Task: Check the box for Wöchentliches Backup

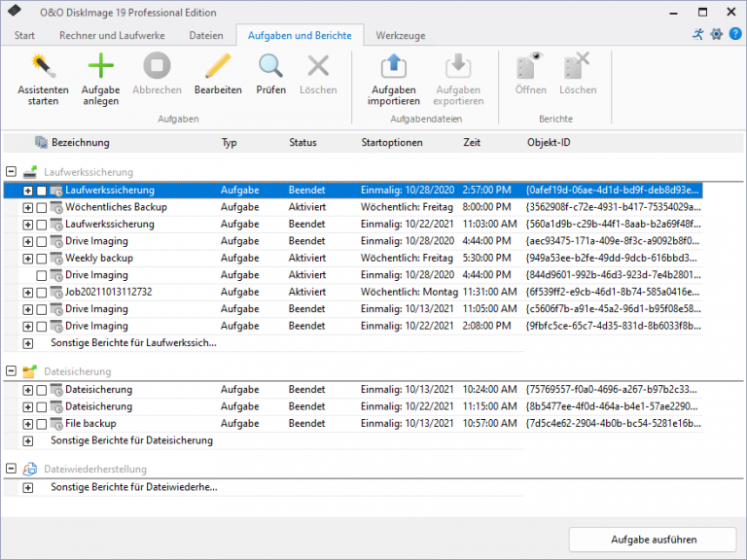Action: click(x=41, y=208)
